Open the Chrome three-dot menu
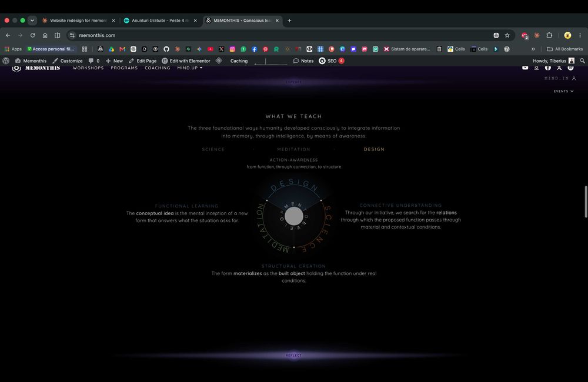Image resolution: width=588 pixels, height=382 pixels. pyautogui.click(x=580, y=35)
